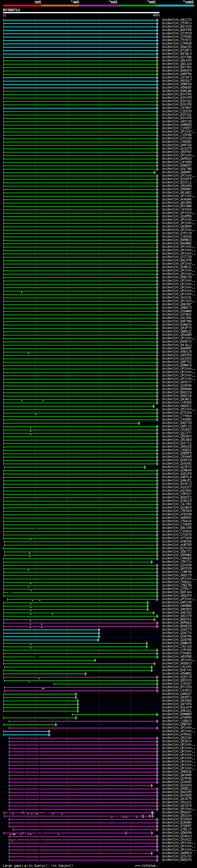
Task: Select the label UniRef100_Q23FC0
Action: pos(177,467)
